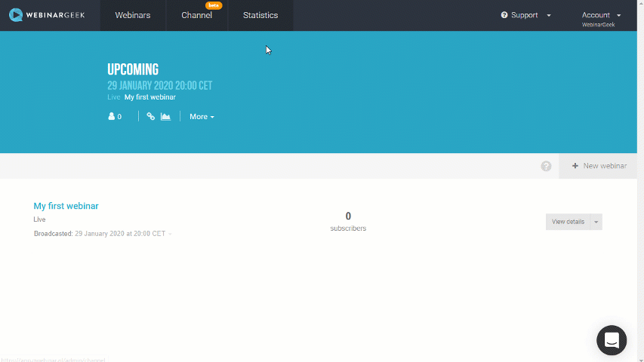Open arrow dropdown beside View details

[x=596, y=222]
